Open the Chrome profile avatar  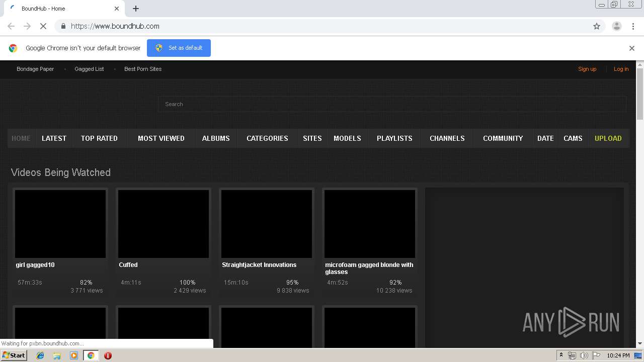pyautogui.click(x=616, y=26)
